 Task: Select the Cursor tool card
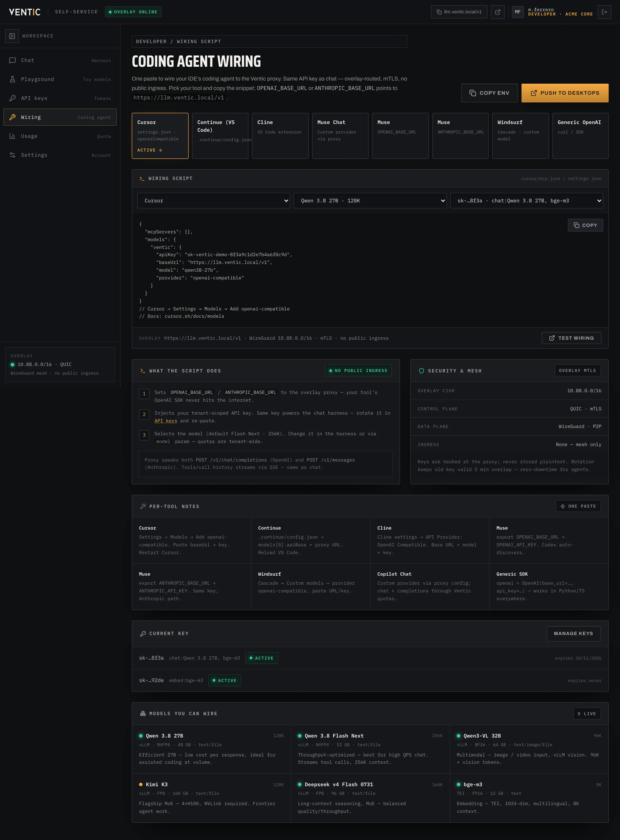160,136
